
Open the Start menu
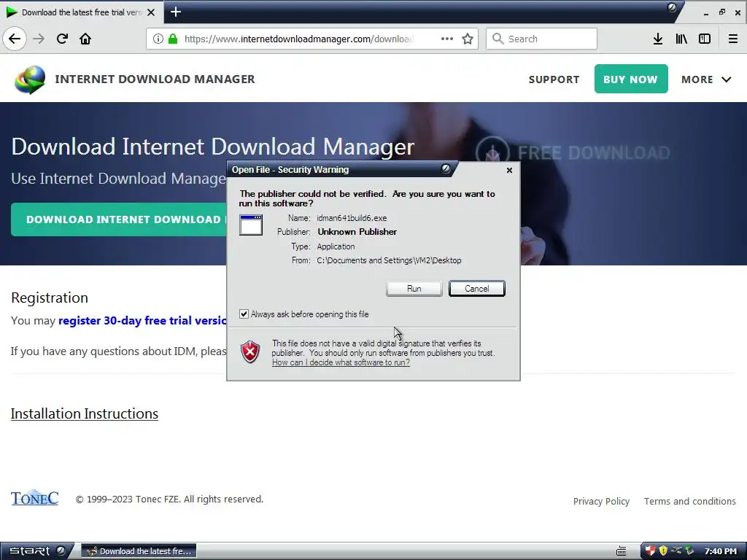pyautogui.click(x=36, y=551)
